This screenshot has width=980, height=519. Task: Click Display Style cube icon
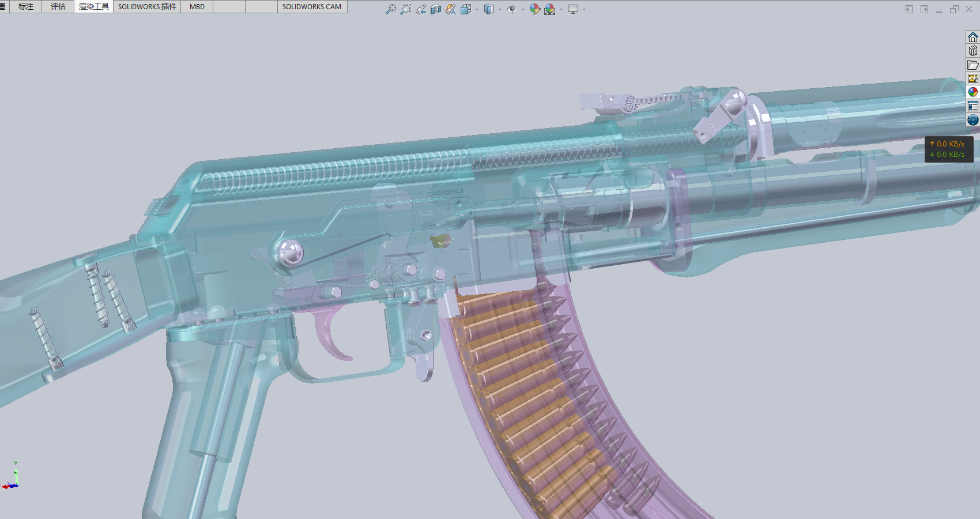click(x=489, y=9)
